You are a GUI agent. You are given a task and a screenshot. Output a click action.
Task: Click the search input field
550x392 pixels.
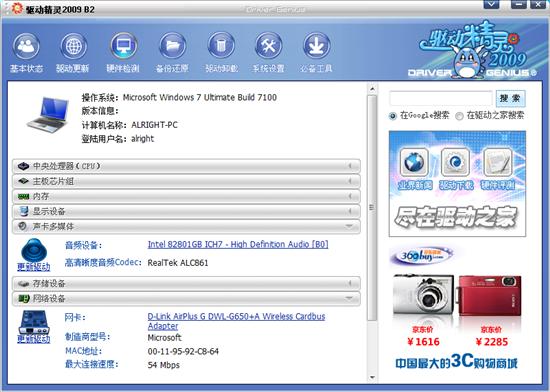(x=441, y=98)
